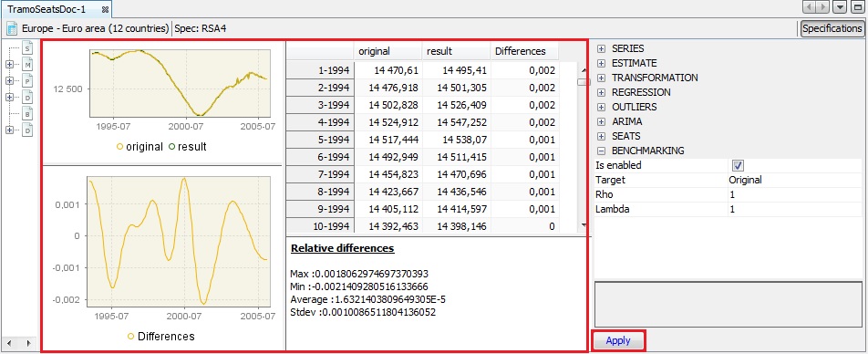
Task: Select the M node icon in the tree
Action: 27,65
